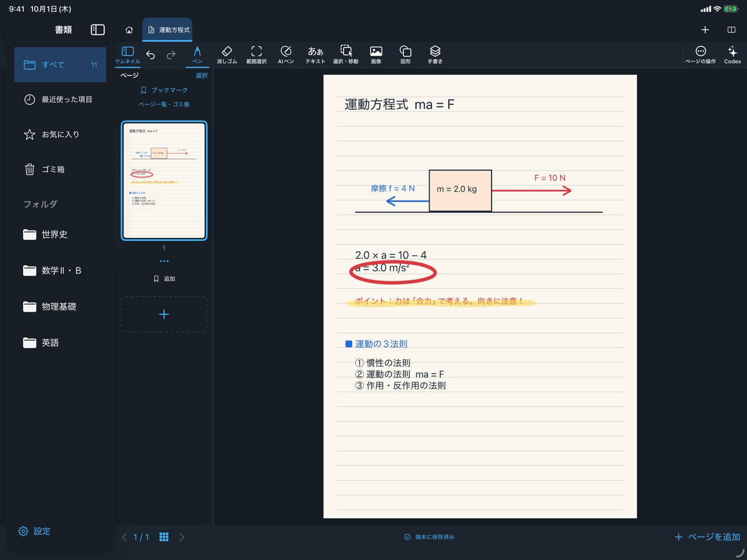Open the ゴミ箱 trash
The image size is (747, 560).
tap(60, 169)
